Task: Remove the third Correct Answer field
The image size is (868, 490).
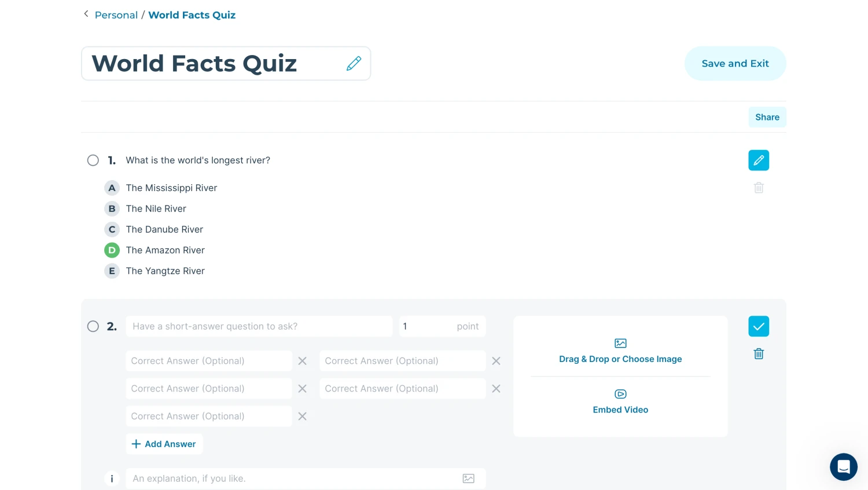Action: tap(302, 416)
